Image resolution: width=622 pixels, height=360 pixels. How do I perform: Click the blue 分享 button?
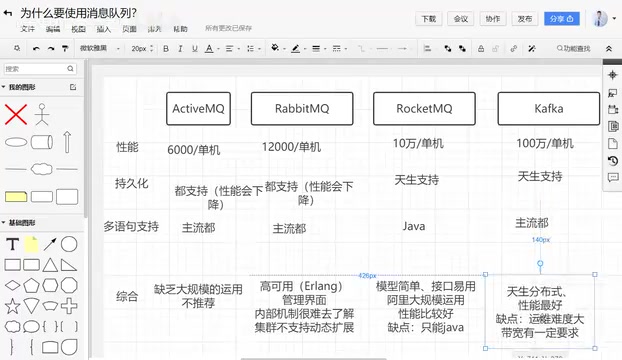point(562,19)
